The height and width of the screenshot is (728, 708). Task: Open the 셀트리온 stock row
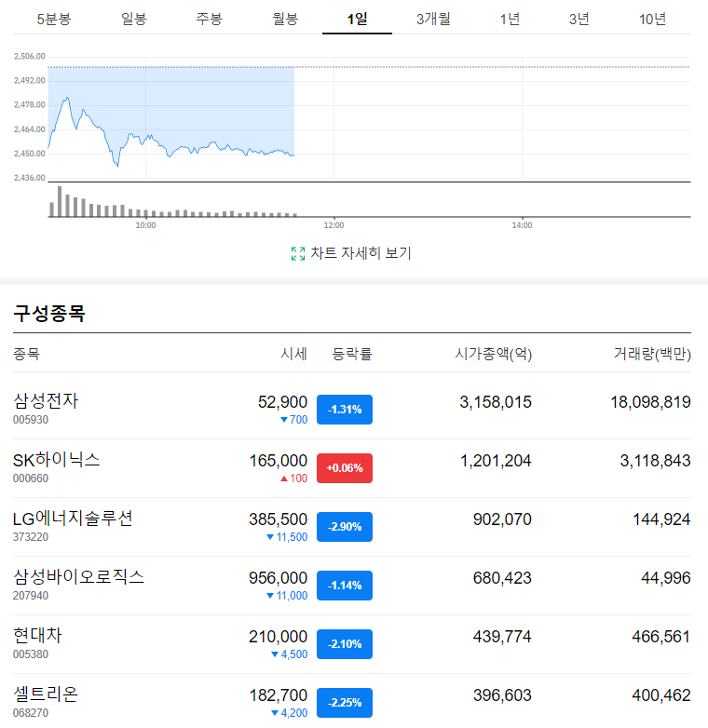coord(352,703)
